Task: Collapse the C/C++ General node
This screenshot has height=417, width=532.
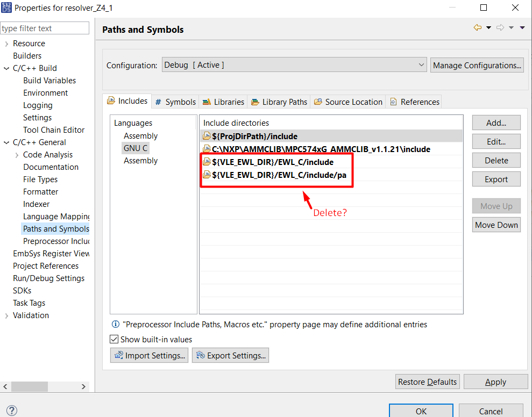Action: point(6,142)
